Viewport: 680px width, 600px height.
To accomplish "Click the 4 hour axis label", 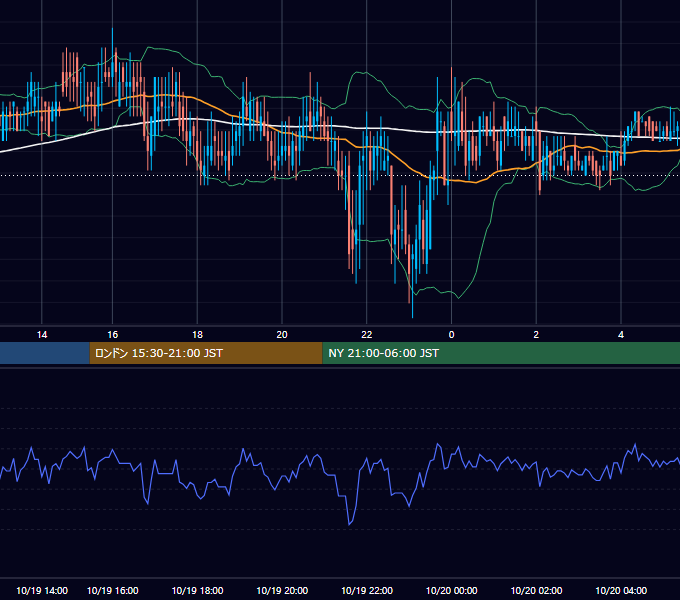I will [x=621, y=335].
